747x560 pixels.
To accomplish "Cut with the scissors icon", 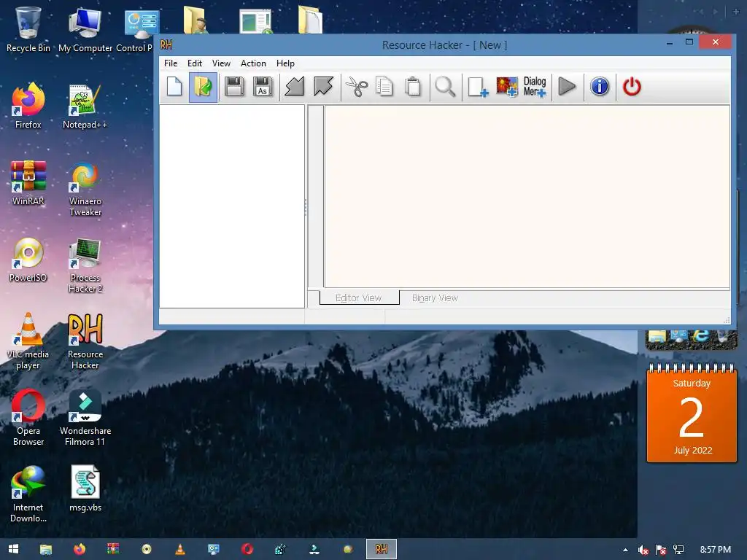I will pos(356,87).
